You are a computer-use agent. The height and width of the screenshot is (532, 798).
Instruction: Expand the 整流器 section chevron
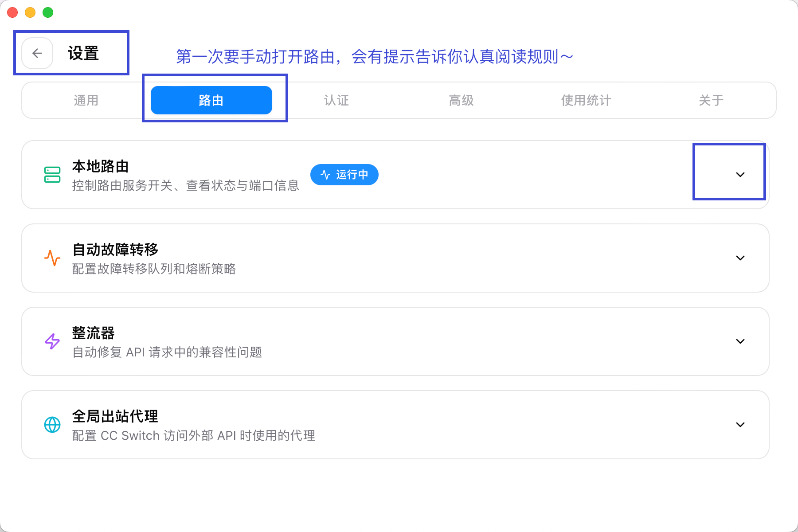(x=740, y=341)
